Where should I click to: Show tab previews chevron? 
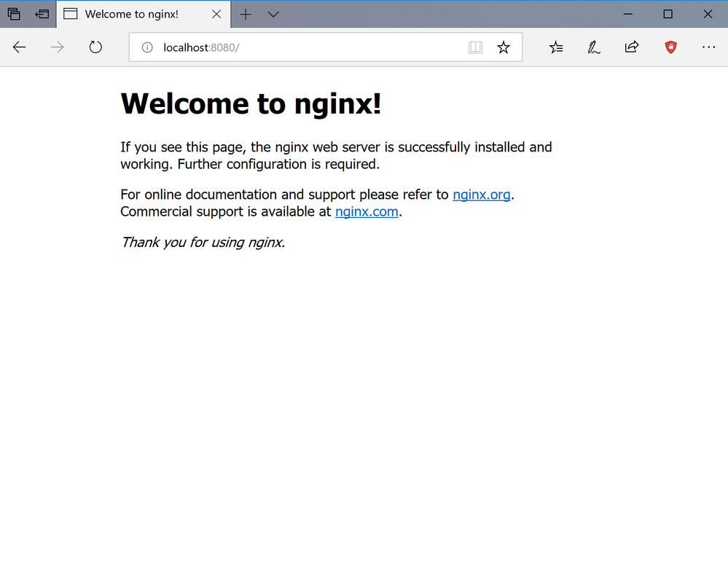pos(273,15)
